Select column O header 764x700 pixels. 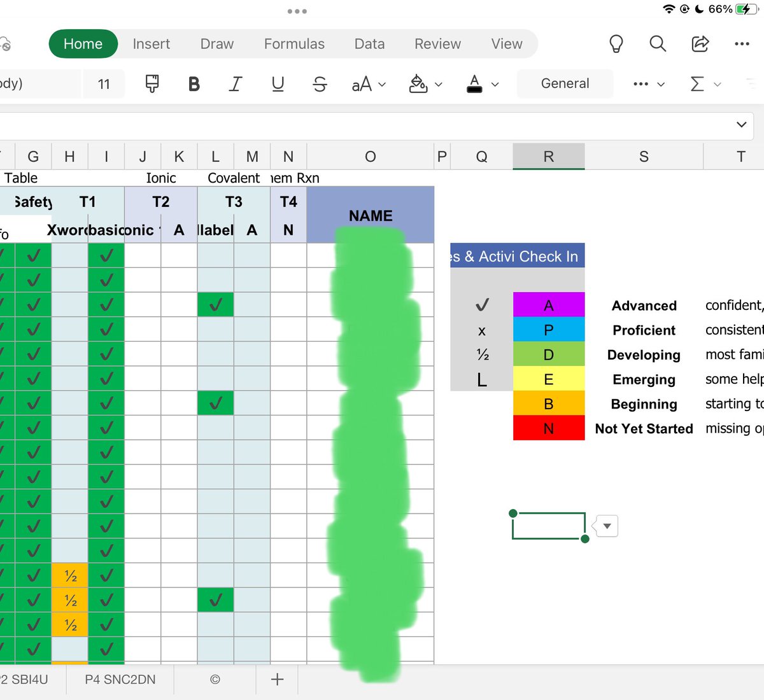pyautogui.click(x=371, y=157)
